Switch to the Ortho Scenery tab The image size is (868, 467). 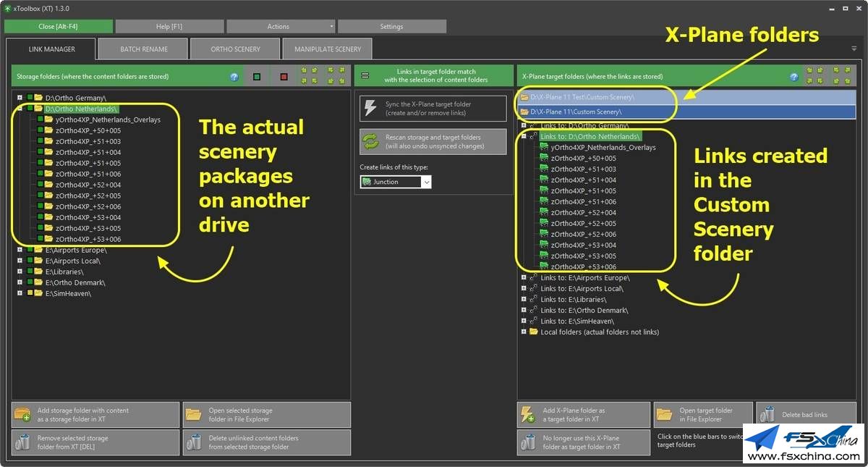(x=235, y=49)
